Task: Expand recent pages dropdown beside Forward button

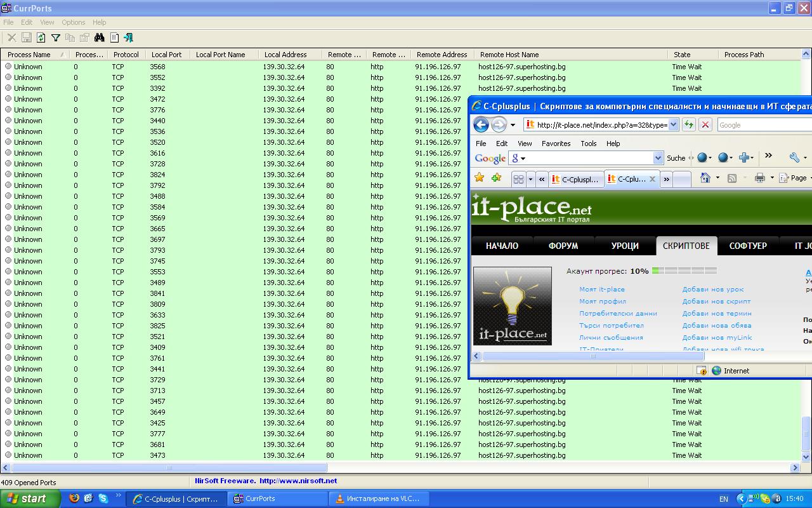Action: tap(513, 125)
